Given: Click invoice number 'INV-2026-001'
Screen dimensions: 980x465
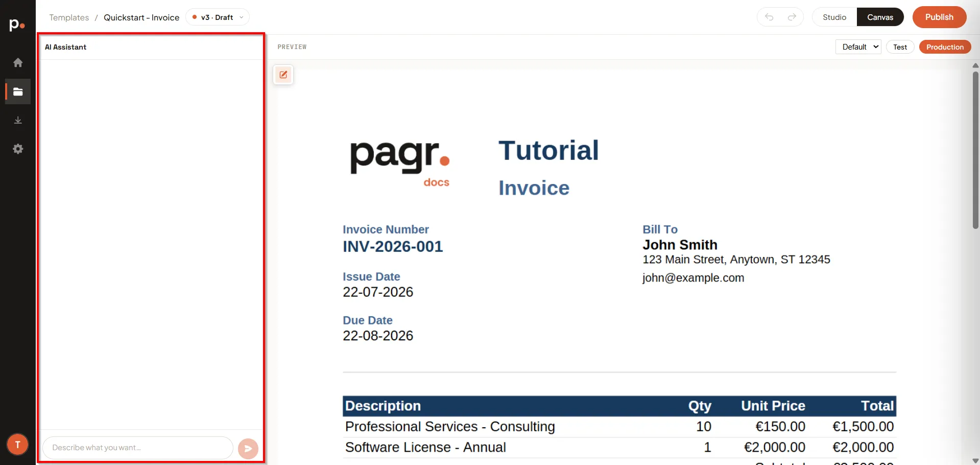Looking at the screenshot, I should (x=393, y=247).
